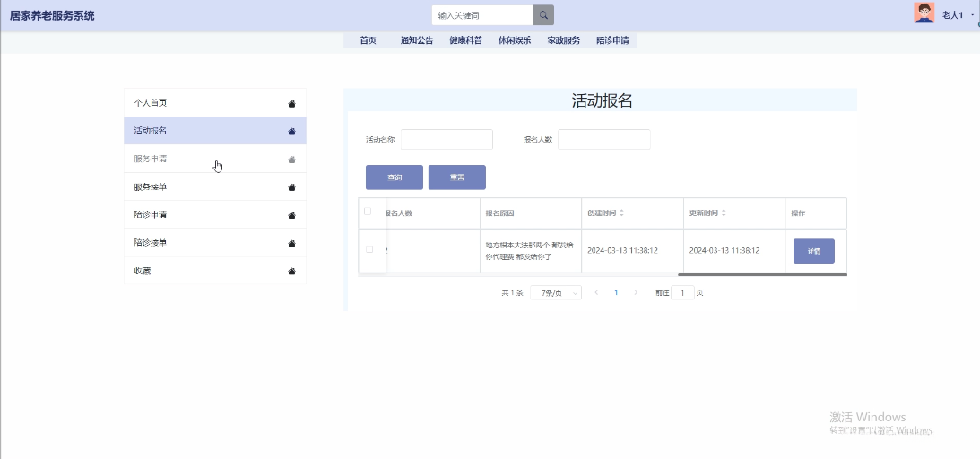The image size is (980, 459).
Task: Check the checkbox of the 2024-03-13 row
Action: [x=369, y=249]
